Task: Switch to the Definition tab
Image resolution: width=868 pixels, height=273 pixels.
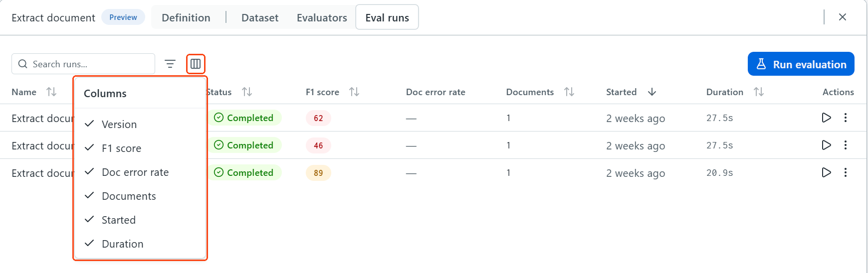Action: point(186,17)
